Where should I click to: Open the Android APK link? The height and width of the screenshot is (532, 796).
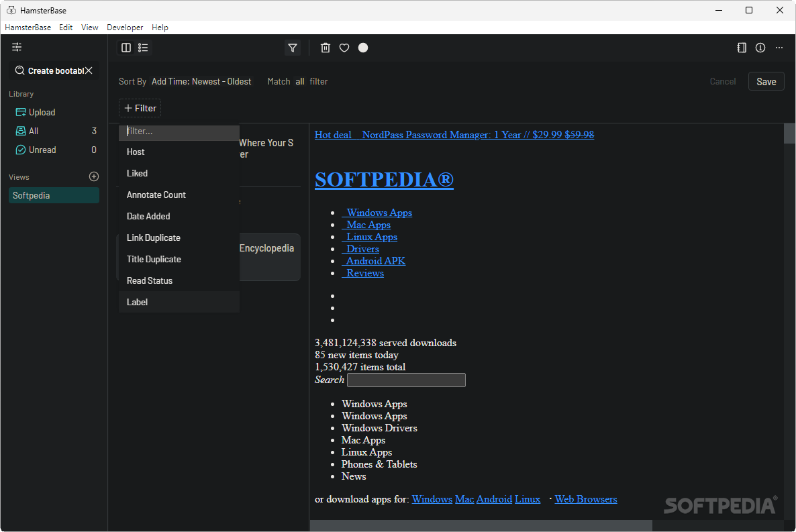coord(374,261)
